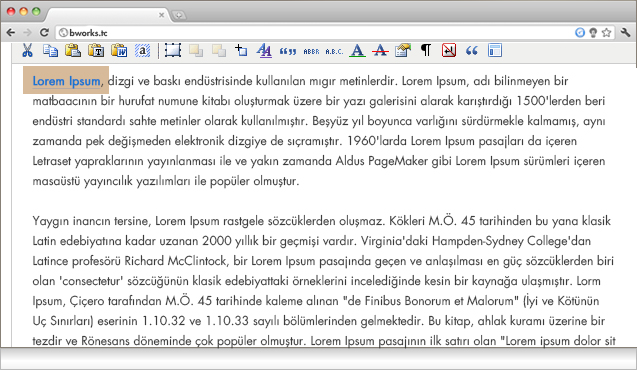Click the Copy icon in editor toolbar

point(50,51)
